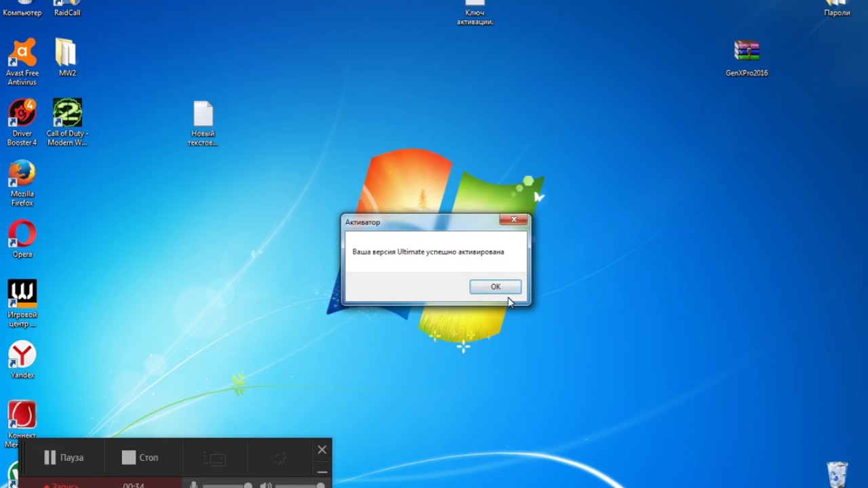Select the Recycle Bin icon
The width and height of the screenshot is (868, 488).
(837, 474)
